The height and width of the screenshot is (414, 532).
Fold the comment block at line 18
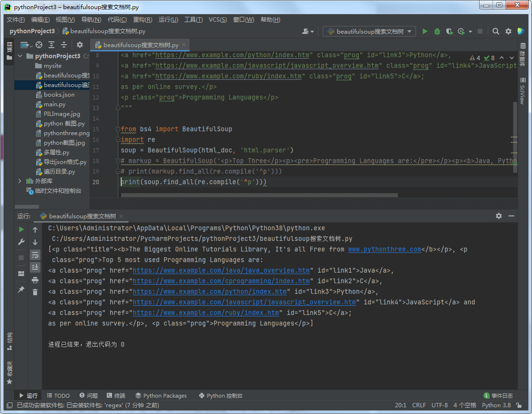[x=118, y=161]
